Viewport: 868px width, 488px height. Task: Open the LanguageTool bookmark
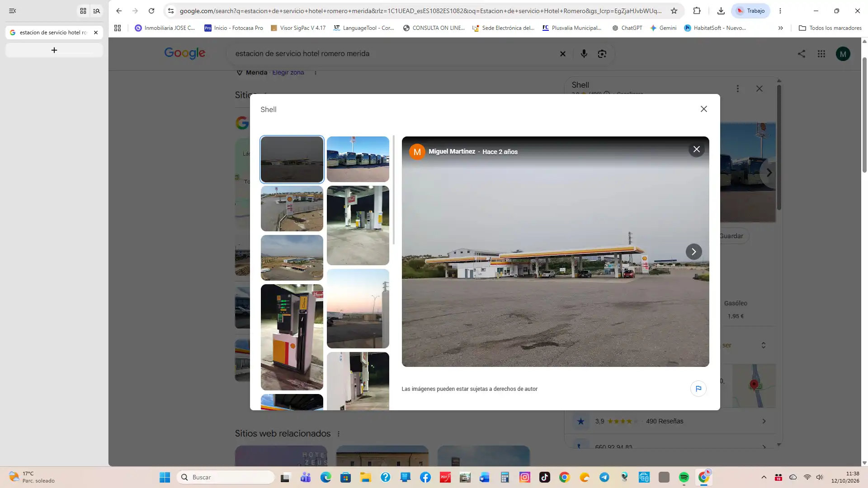point(364,28)
